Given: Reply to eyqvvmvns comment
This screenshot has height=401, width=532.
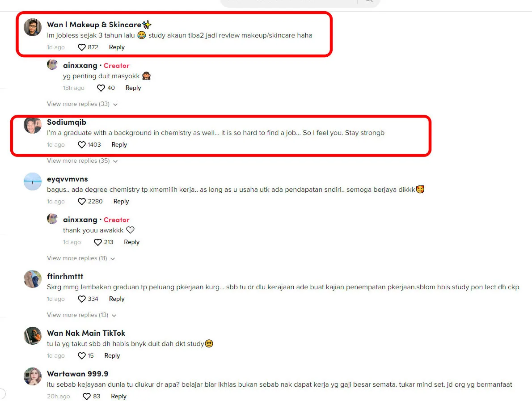Looking at the screenshot, I should point(121,201).
